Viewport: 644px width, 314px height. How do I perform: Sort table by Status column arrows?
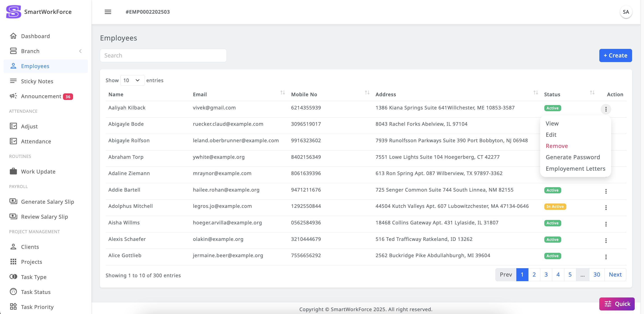click(x=592, y=93)
